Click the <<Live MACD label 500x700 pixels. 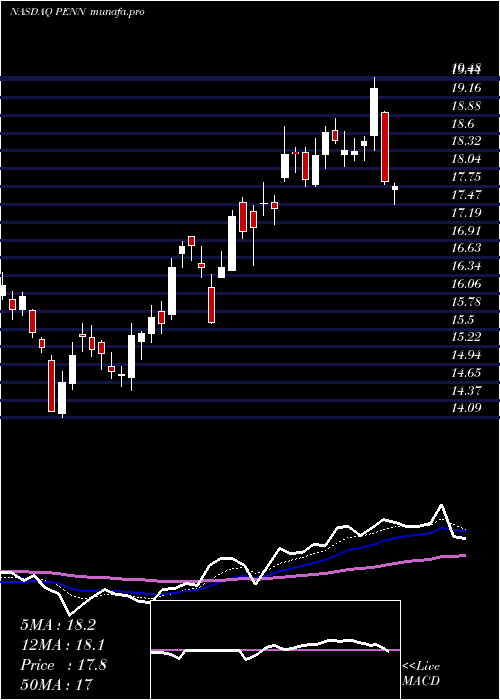tap(421, 674)
